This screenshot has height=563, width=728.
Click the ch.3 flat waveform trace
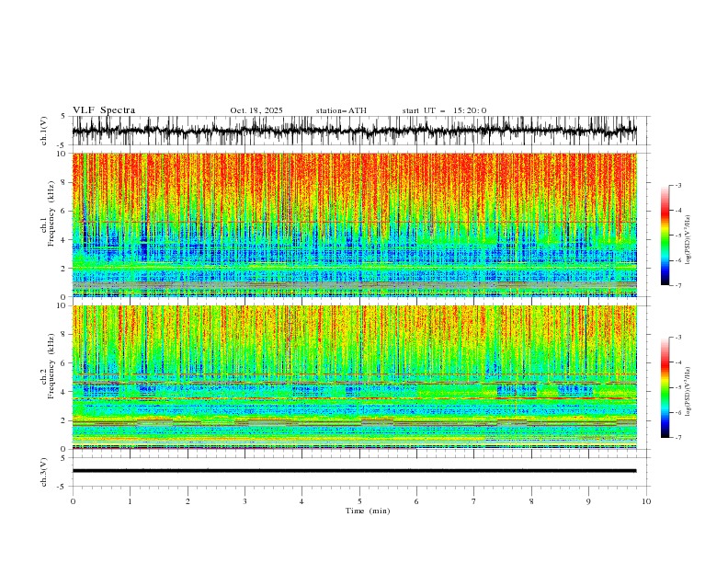[x=354, y=471]
